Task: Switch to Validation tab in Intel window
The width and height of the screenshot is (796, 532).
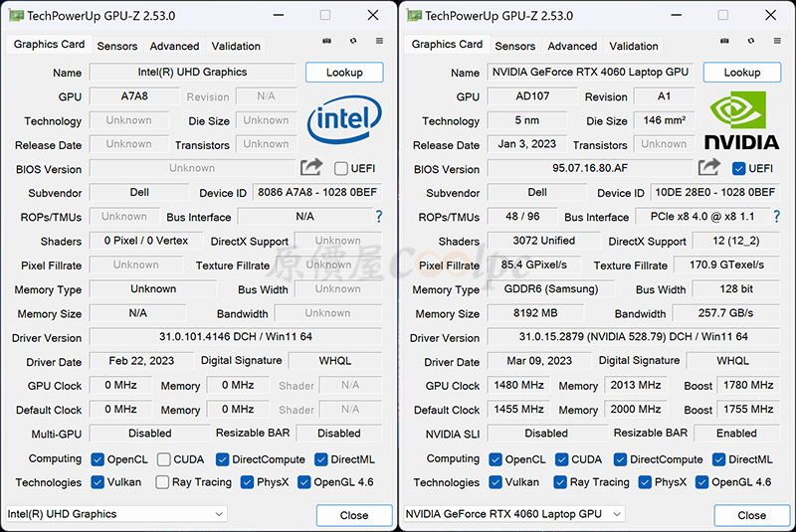Action: 236,46
